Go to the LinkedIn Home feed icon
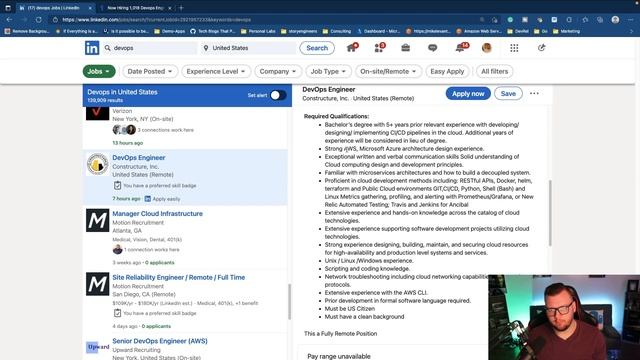The width and height of the screenshot is (640, 360). 351,48
